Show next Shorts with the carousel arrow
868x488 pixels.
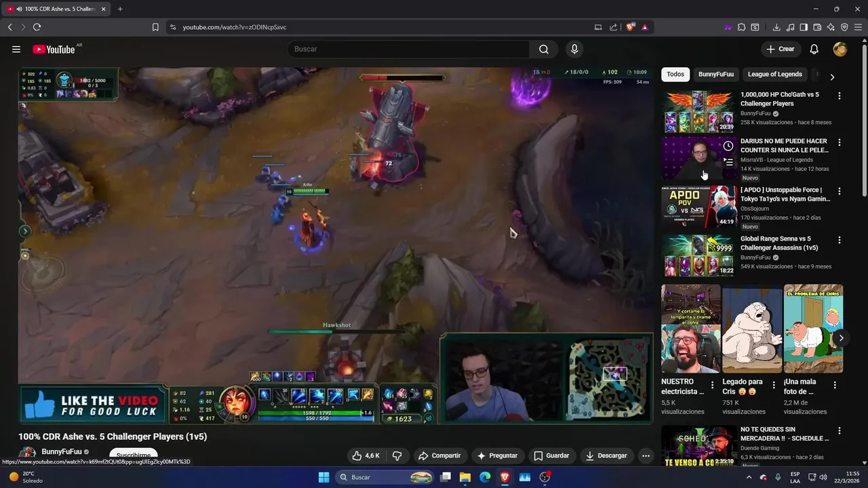pyautogui.click(x=841, y=338)
